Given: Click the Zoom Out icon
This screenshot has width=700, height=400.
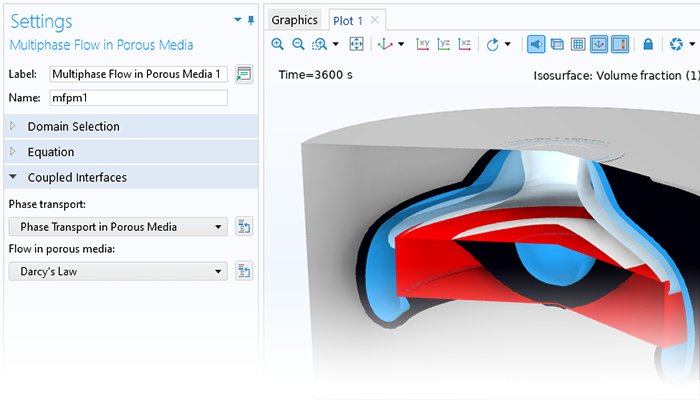Looking at the screenshot, I should pyautogui.click(x=298, y=44).
